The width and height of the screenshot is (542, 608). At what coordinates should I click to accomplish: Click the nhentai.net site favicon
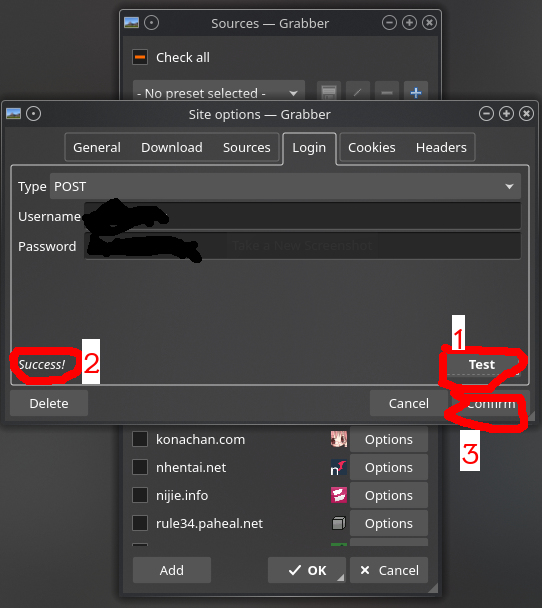(338, 467)
